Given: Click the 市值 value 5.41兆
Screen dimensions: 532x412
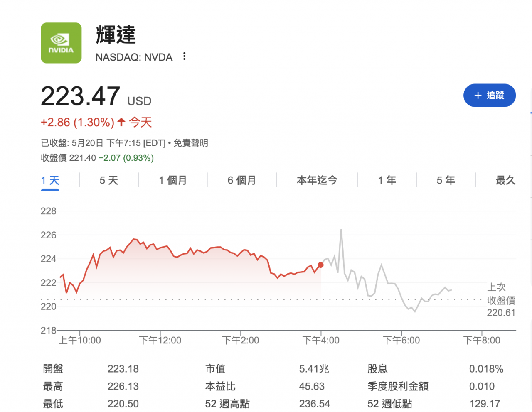Looking at the screenshot, I should pos(314,369).
